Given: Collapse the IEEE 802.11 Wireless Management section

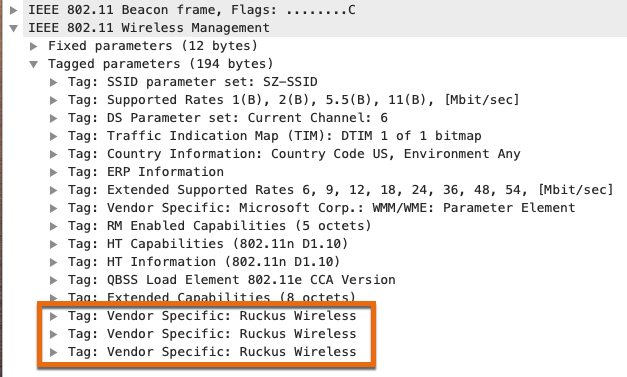Looking at the screenshot, I should [x=14, y=28].
